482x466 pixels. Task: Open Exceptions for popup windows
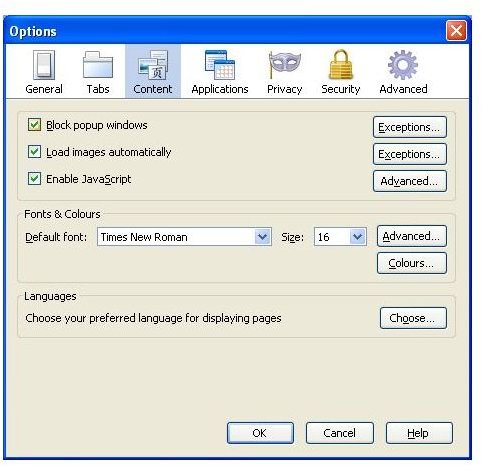click(x=410, y=127)
